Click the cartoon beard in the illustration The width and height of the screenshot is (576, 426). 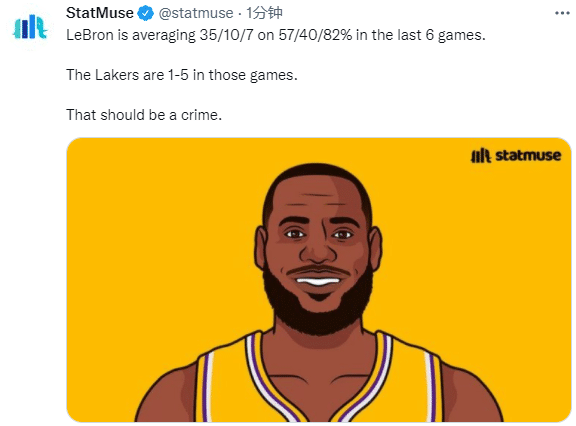click(318, 307)
